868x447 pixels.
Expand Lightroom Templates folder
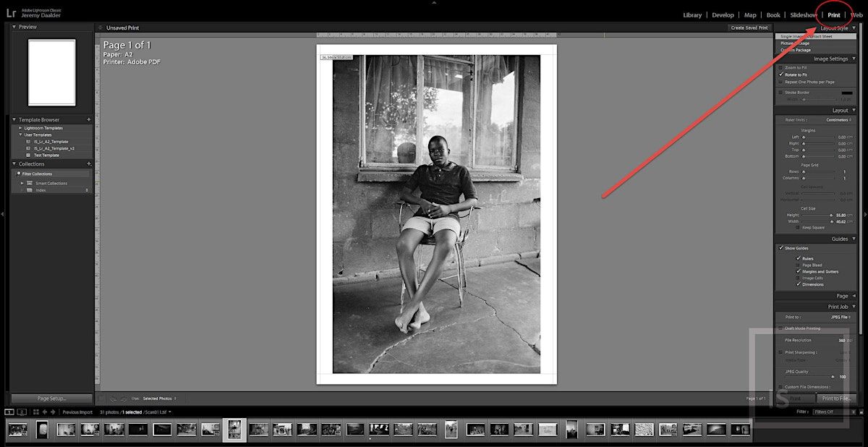tap(21, 128)
